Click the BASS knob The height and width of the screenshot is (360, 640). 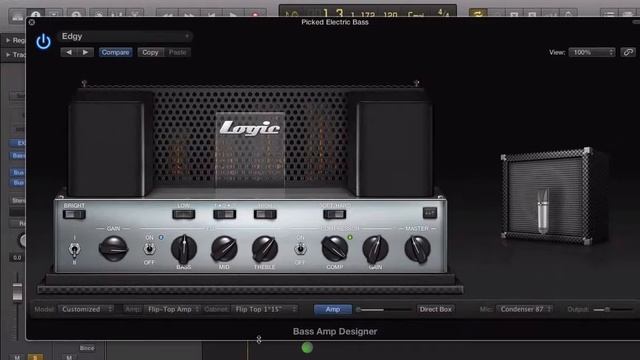[184, 249]
